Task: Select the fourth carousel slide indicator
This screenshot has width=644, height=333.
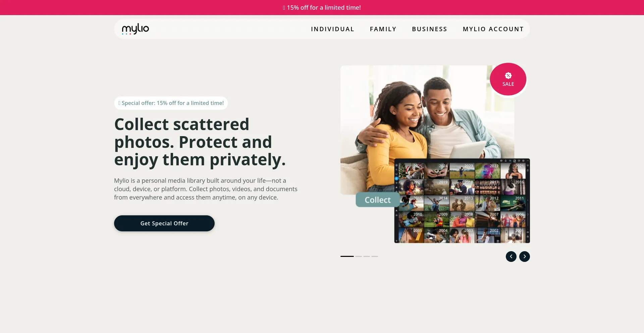Action: pos(375,256)
